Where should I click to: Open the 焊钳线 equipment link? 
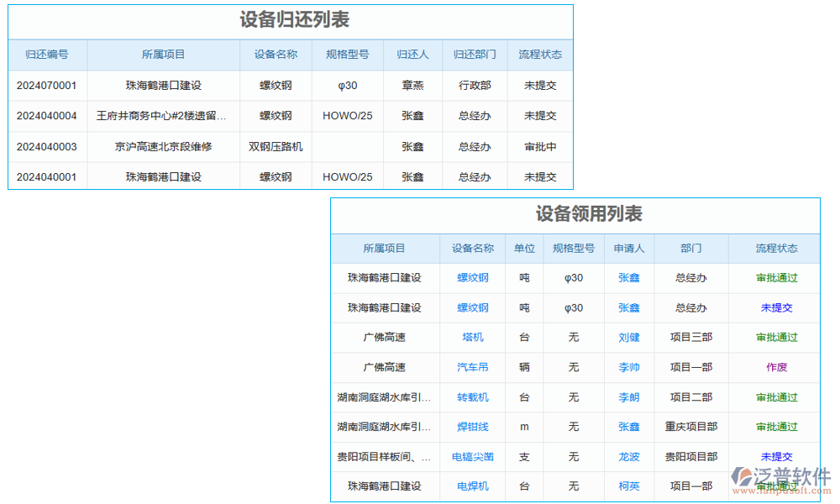tap(472, 427)
